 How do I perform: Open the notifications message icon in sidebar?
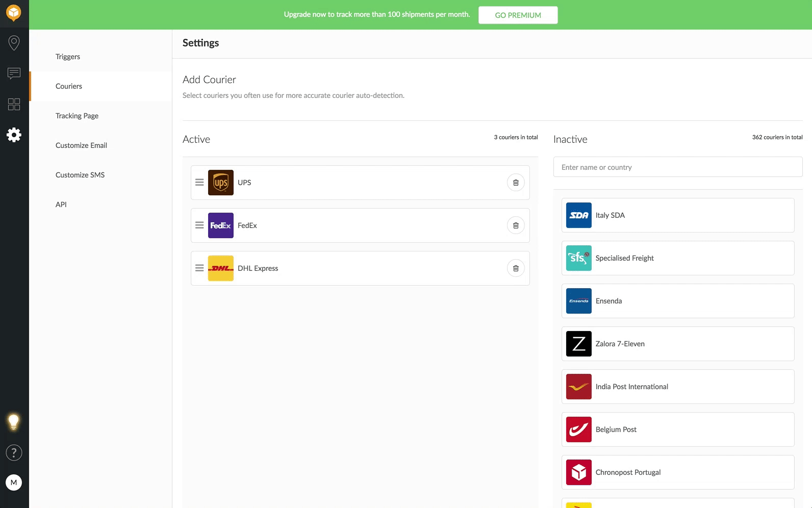14,73
